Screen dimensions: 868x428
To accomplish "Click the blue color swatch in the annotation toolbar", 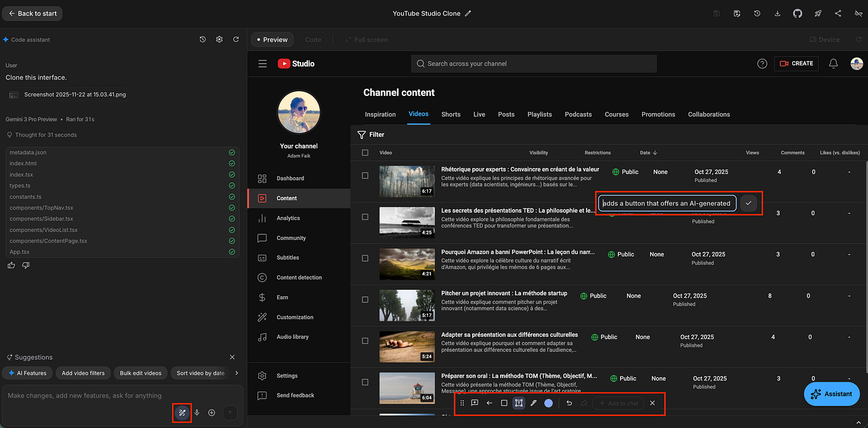I will click(x=548, y=403).
